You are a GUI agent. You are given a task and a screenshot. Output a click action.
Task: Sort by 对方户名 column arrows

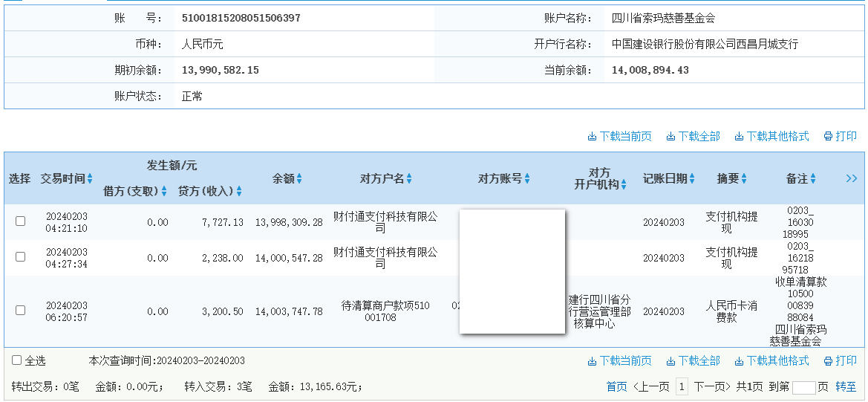click(409, 179)
